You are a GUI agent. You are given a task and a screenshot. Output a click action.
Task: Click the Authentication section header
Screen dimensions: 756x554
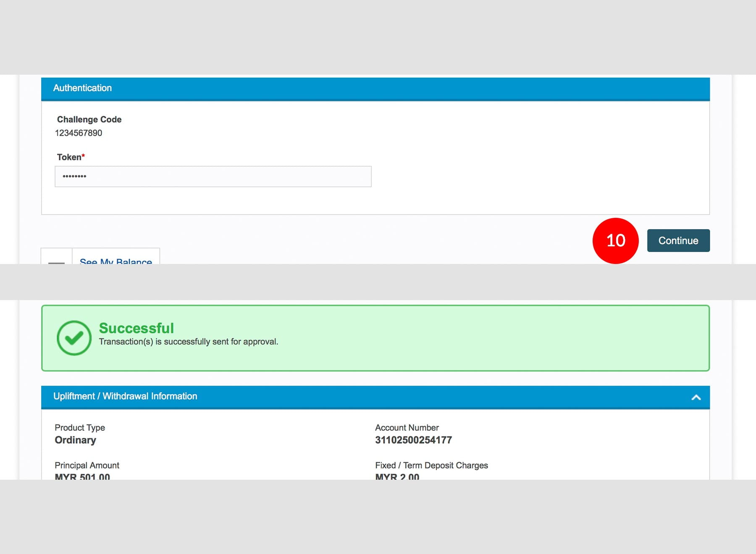[82, 88]
